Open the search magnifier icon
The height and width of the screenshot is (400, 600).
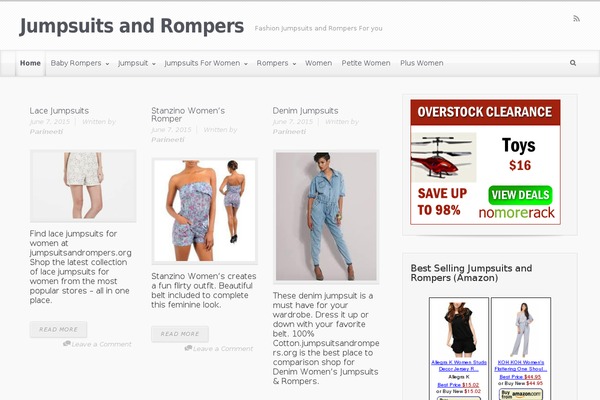[x=573, y=63]
